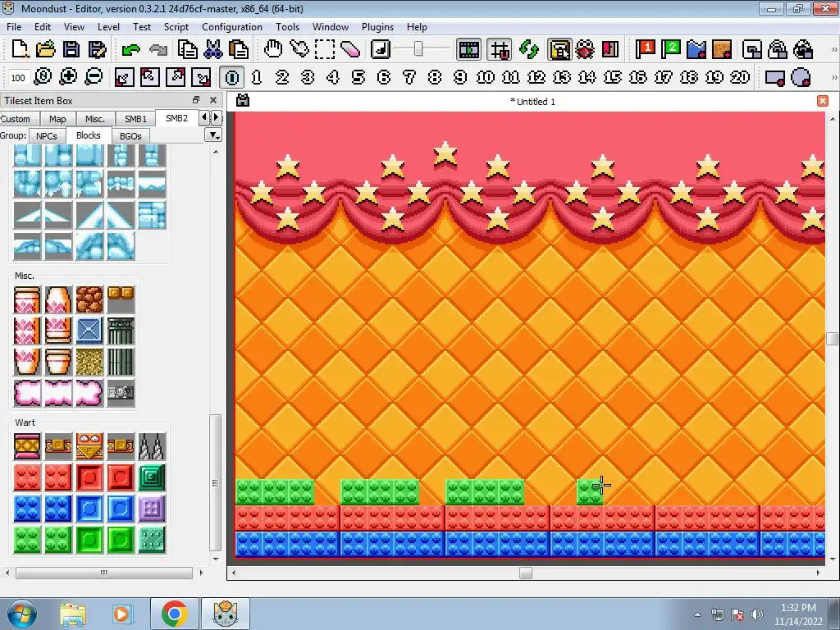Viewport: 840px width, 630px height.
Task: Click the add quicksand zone icon
Action: point(722,49)
